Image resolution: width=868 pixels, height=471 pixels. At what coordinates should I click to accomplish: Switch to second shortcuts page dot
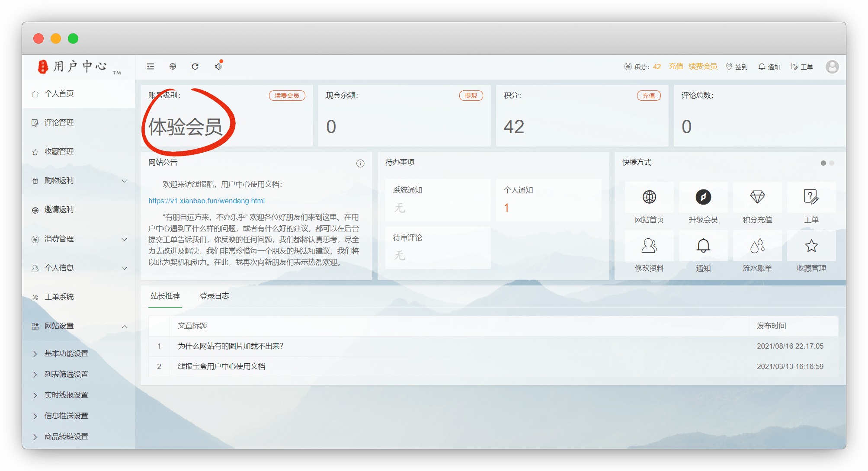(832, 163)
